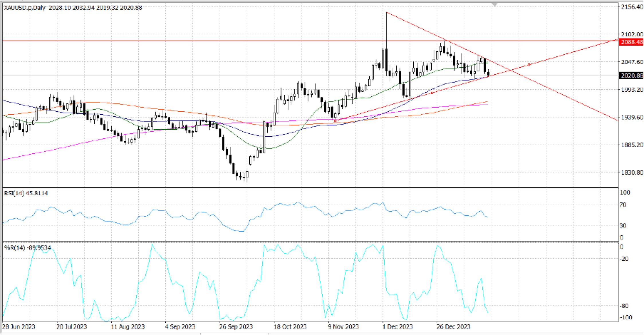The height and width of the screenshot is (335, 644).
Task: Click the top of the December spike candle wick
Action: pos(386,13)
